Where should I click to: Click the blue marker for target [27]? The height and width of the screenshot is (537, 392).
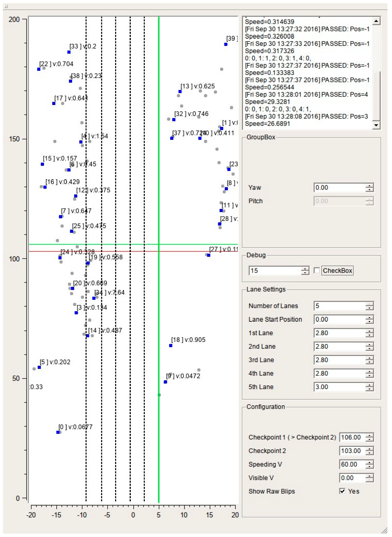[x=209, y=255]
